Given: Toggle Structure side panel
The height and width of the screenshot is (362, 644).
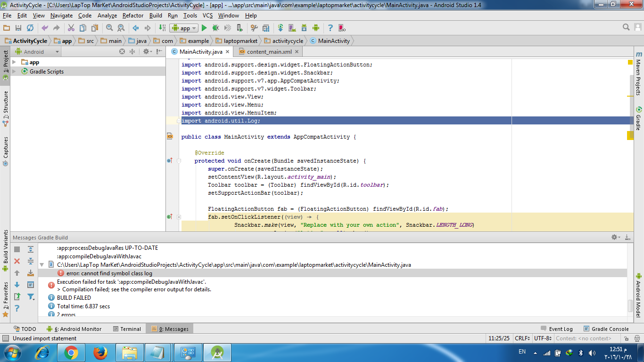Looking at the screenshot, I should [x=6, y=108].
